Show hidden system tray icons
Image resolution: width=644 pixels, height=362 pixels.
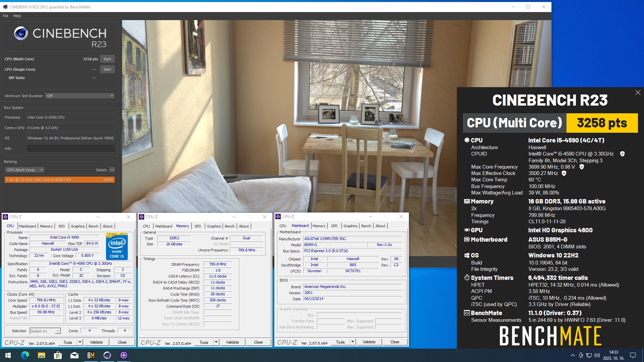click(573, 355)
